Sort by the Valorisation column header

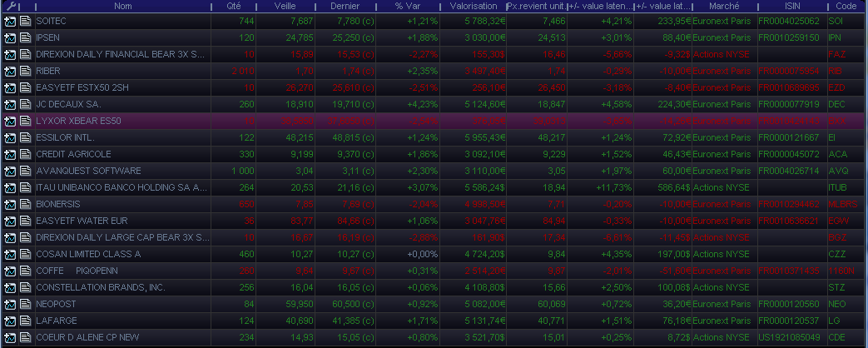[473, 6]
